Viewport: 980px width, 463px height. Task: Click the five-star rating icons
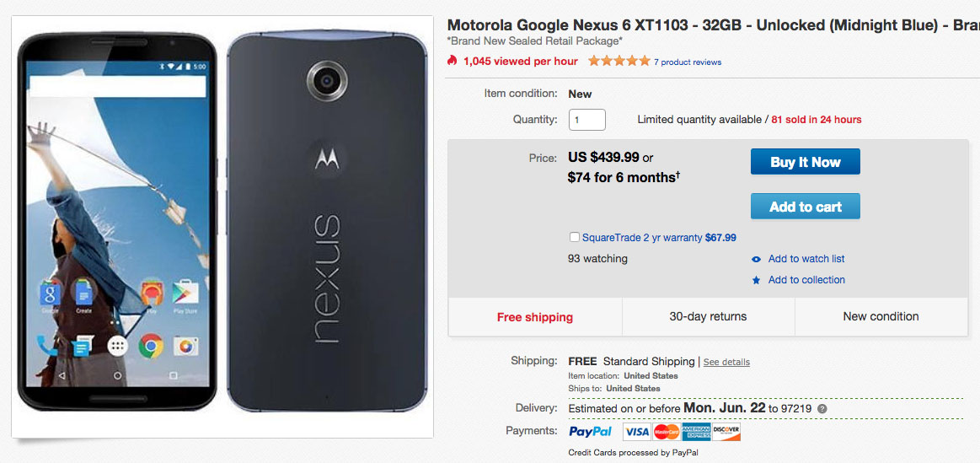click(619, 61)
